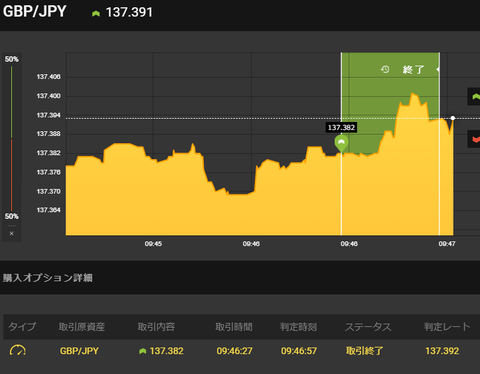The image size is (480, 374).
Task: Click the bottom 50% sentiment label
Action: pos(12,216)
